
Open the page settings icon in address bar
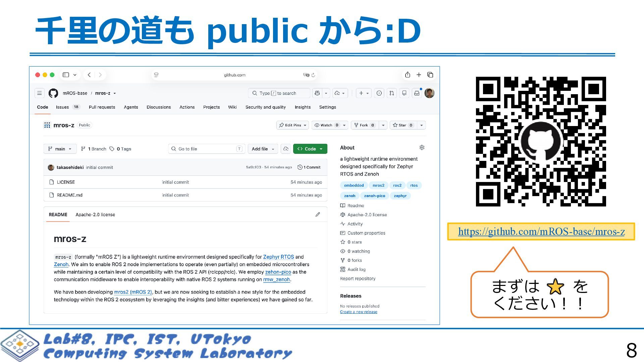click(156, 75)
